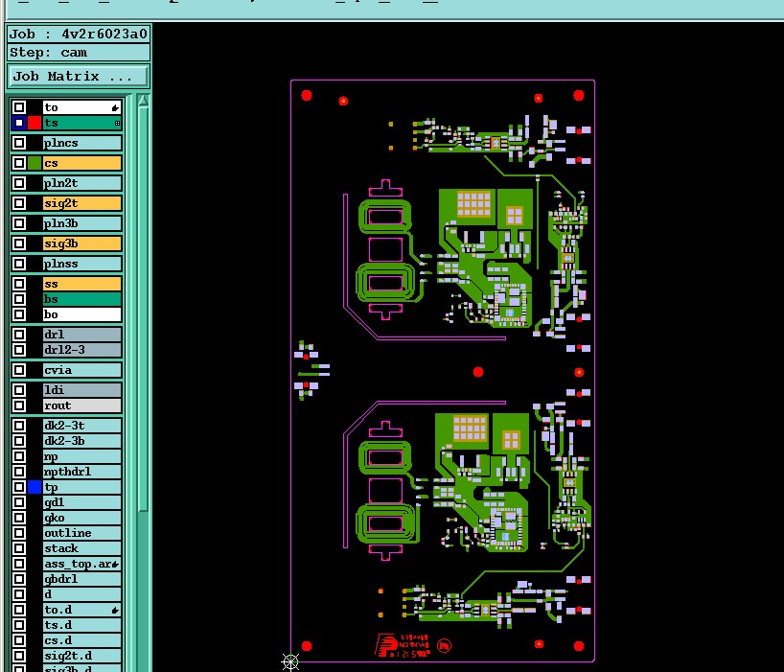784x672 pixels.
Task: Select the bs layer row
Action: click(82, 299)
